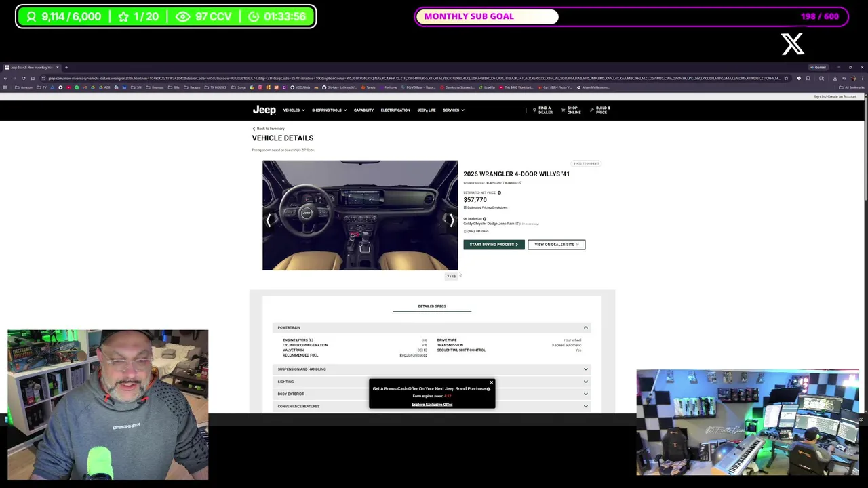This screenshot has height=488, width=868.
Task: Click the Build & Price wrench icon
Action: pyautogui.click(x=591, y=110)
